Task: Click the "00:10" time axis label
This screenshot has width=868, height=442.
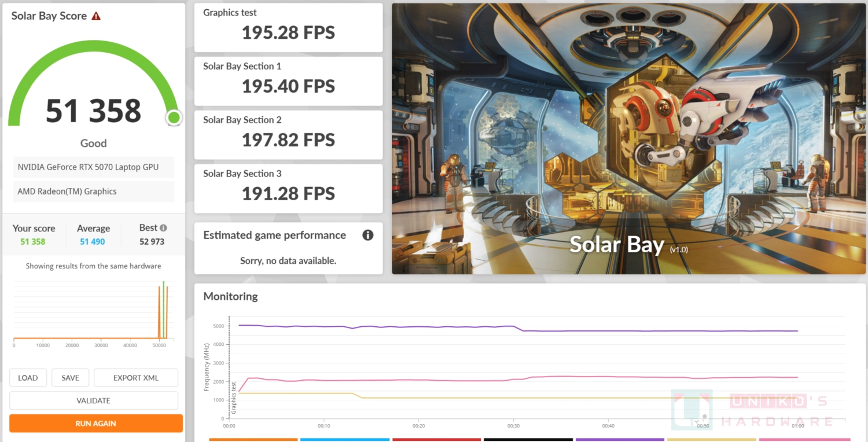Action: point(324,426)
